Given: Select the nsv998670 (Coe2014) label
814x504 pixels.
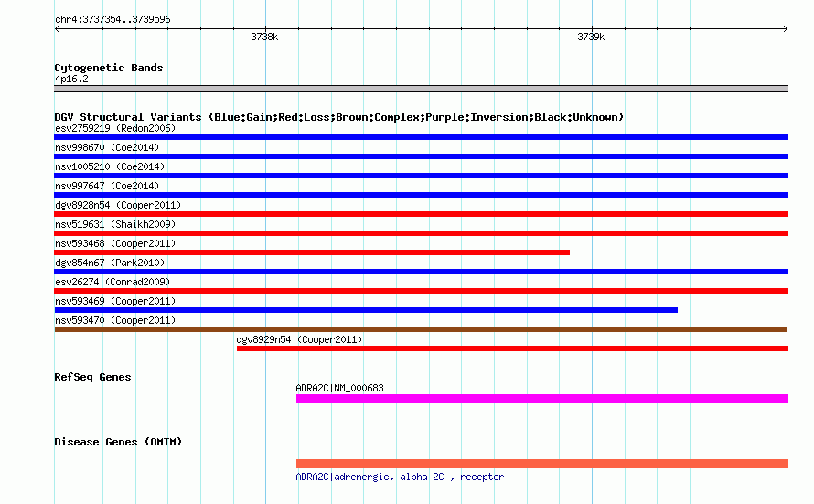Looking at the screenshot, I should point(107,147).
